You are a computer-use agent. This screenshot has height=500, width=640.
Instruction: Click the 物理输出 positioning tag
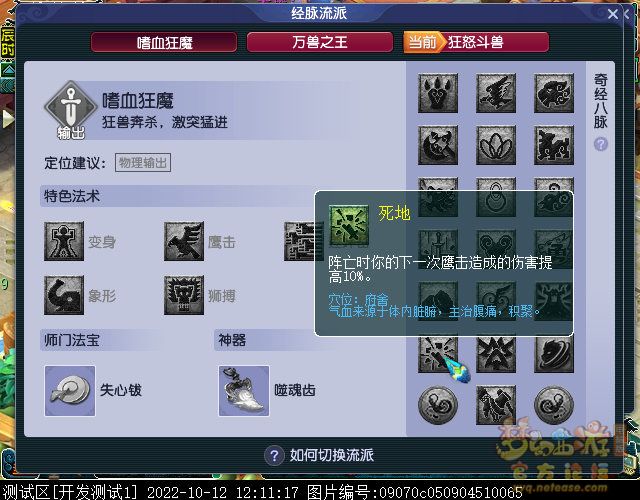(x=143, y=163)
